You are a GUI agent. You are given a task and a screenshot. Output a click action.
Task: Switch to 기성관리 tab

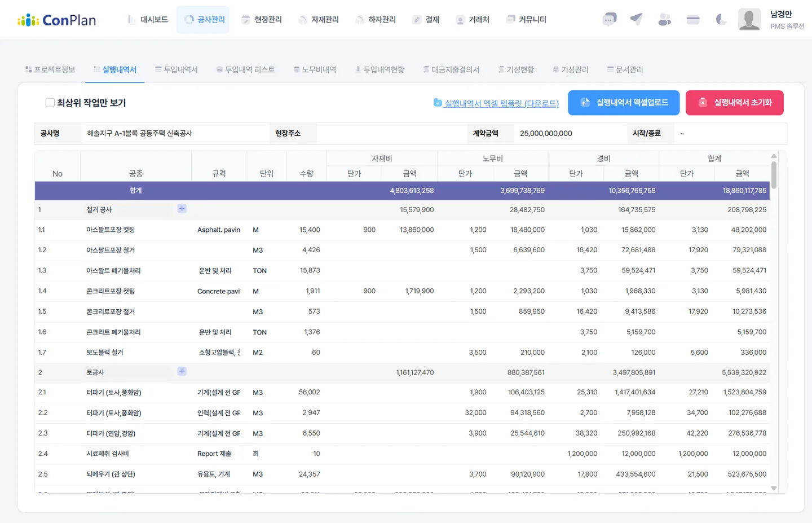571,69
